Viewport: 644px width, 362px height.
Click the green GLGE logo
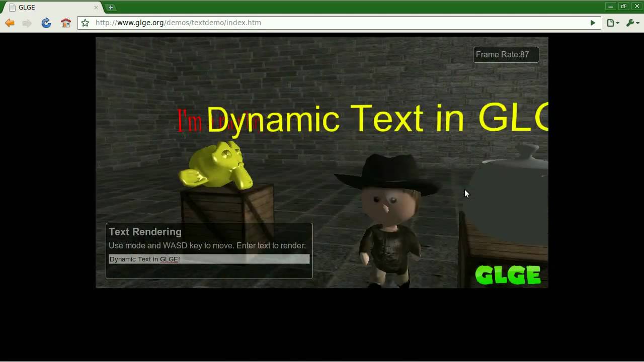pyautogui.click(x=508, y=275)
